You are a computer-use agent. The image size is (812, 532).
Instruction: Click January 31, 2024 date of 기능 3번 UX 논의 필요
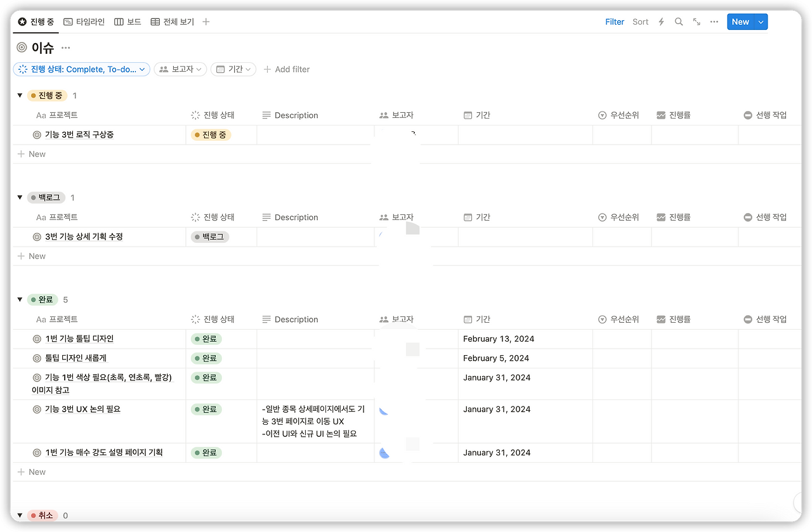(497, 410)
